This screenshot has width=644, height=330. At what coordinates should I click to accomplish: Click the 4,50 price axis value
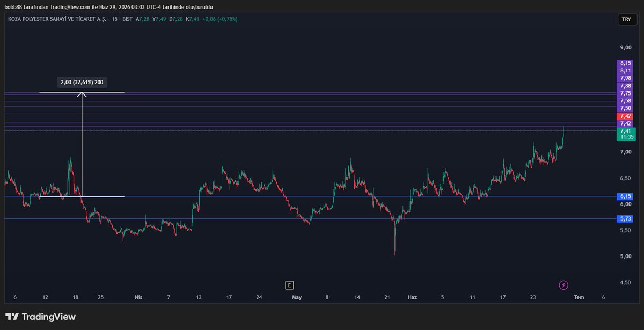[626, 283]
